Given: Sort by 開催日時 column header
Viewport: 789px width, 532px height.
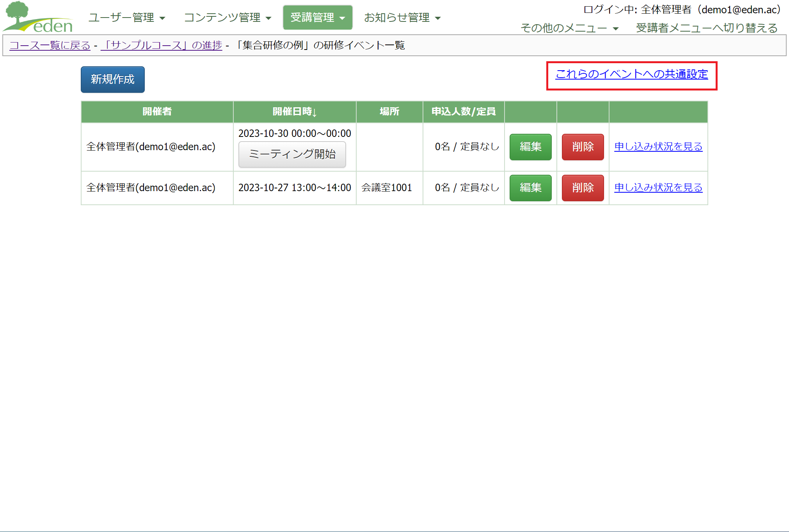Looking at the screenshot, I should tap(294, 112).
